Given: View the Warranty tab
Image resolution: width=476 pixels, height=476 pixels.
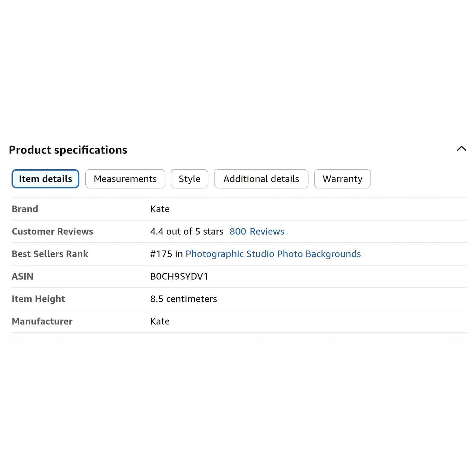Looking at the screenshot, I should 343,179.
